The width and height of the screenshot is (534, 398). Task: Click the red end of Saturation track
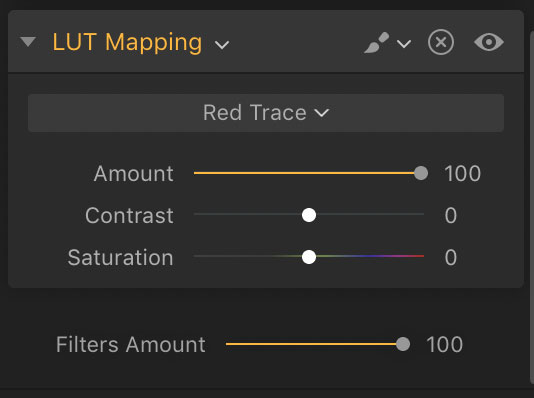tap(417, 256)
